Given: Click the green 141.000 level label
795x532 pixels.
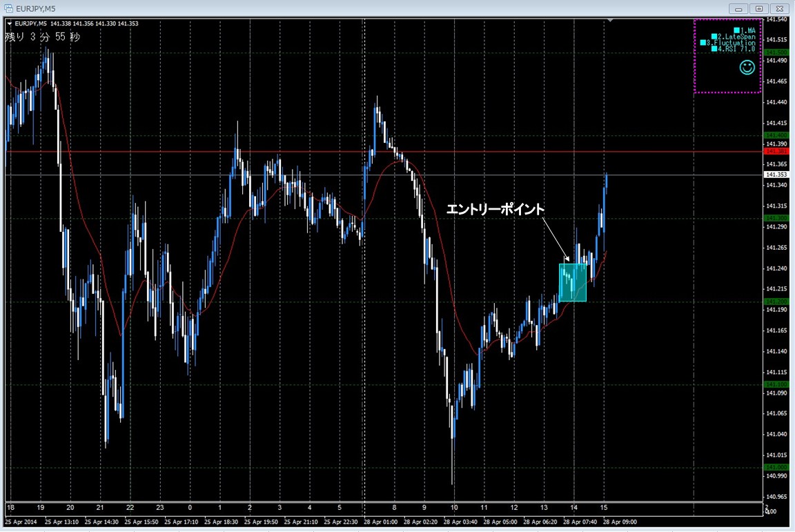Looking at the screenshot, I should point(776,467).
